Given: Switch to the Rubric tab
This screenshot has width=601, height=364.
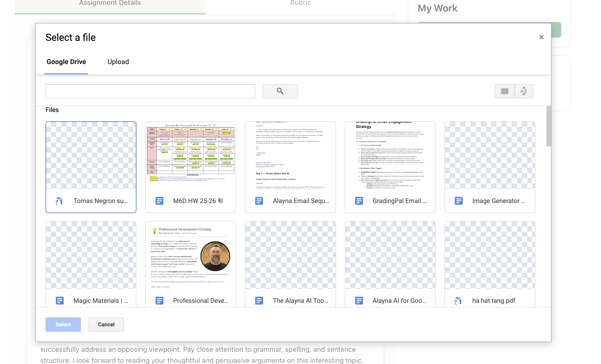Looking at the screenshot, I should click(300, 3).
